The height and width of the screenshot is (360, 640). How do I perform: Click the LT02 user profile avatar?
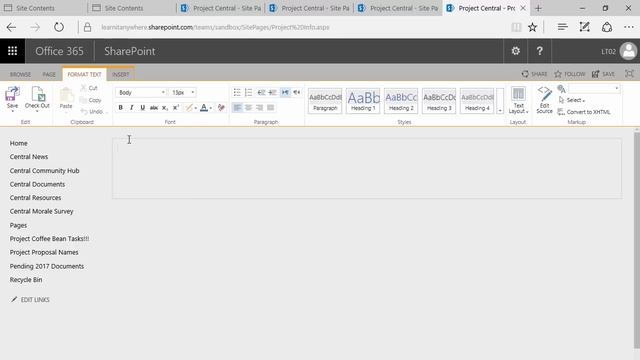[629, 51]
